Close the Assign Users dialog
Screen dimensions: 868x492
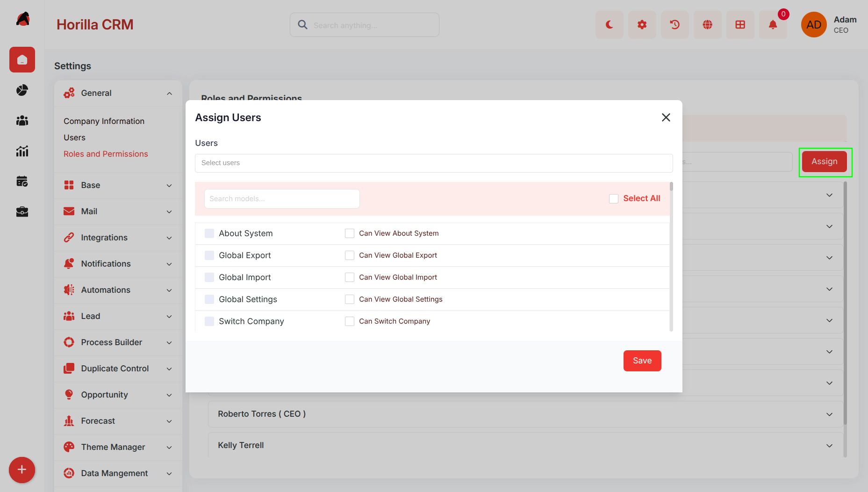[x=666, y=117]
